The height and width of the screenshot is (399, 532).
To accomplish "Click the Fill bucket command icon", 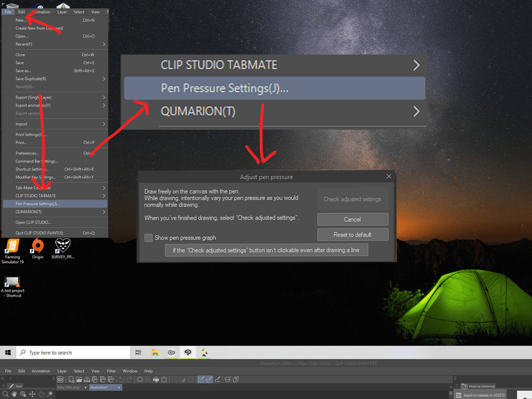I will click(156, 380).
